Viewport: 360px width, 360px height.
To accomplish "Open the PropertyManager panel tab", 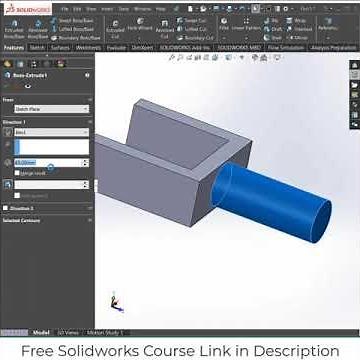I will coord(20,64).
